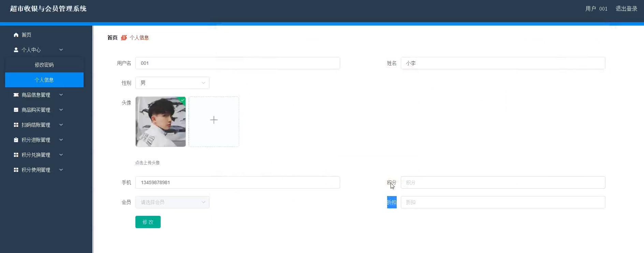Open the 请选择会员 dropdown
This screenshot has height=253, width=644.
(172, 202)
